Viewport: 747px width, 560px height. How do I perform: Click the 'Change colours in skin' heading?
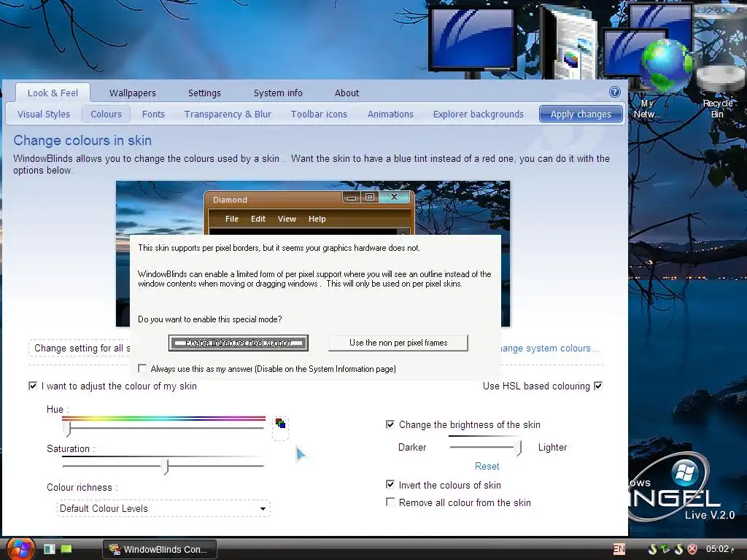(x=82, y=141)
